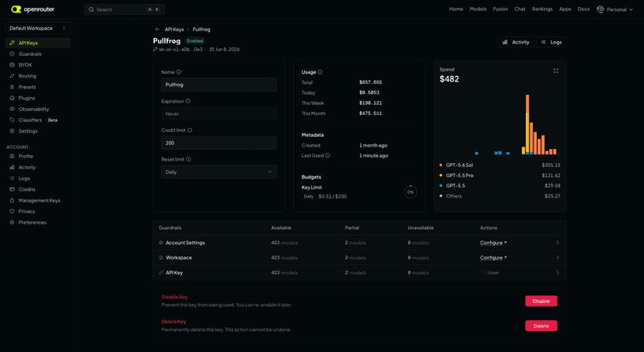Screen dimensions: 644x352
Task: Click the info icon next to Usage
Action: pyautogui.click(x=320, y=71)
